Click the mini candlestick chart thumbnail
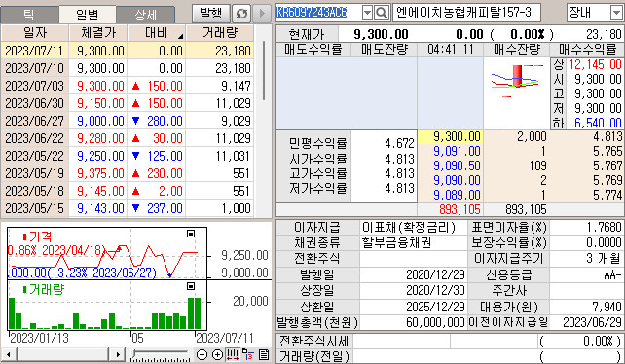Image resolution: width=625 pixels, height=364 pixels. (517, 93)
